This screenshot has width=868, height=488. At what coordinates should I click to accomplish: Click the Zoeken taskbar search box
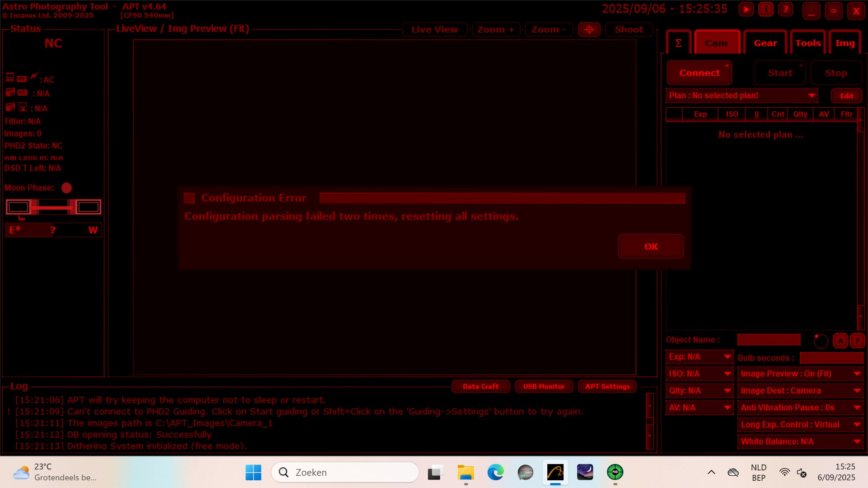click(345, 472)
